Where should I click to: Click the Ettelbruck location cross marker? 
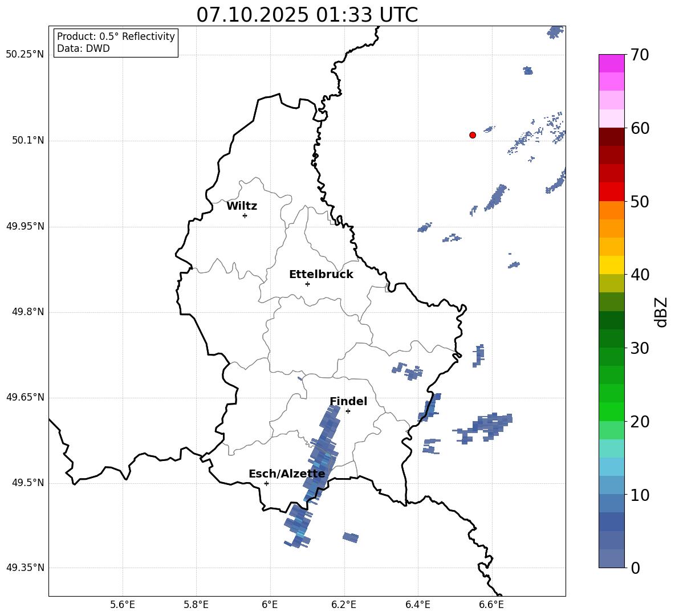coord(307,284)
